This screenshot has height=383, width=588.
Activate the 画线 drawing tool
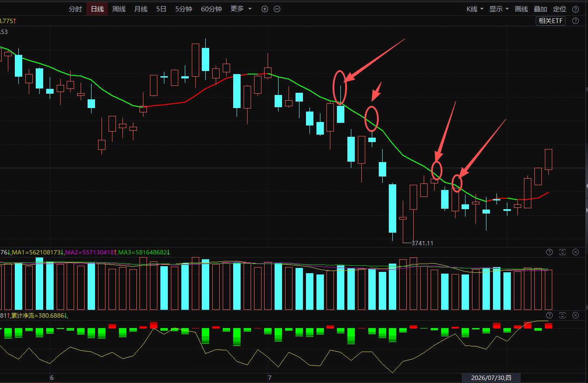pos(521,9)
